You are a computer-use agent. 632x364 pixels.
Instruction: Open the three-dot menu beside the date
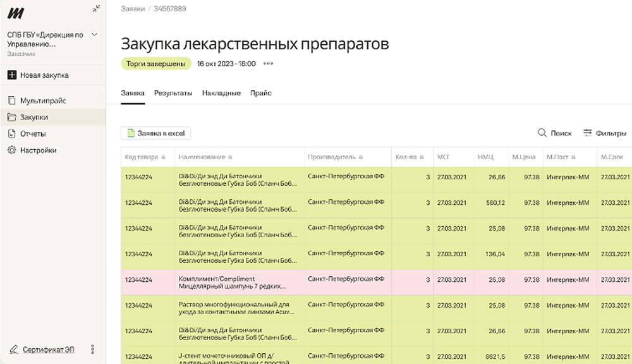click(269, 64)
